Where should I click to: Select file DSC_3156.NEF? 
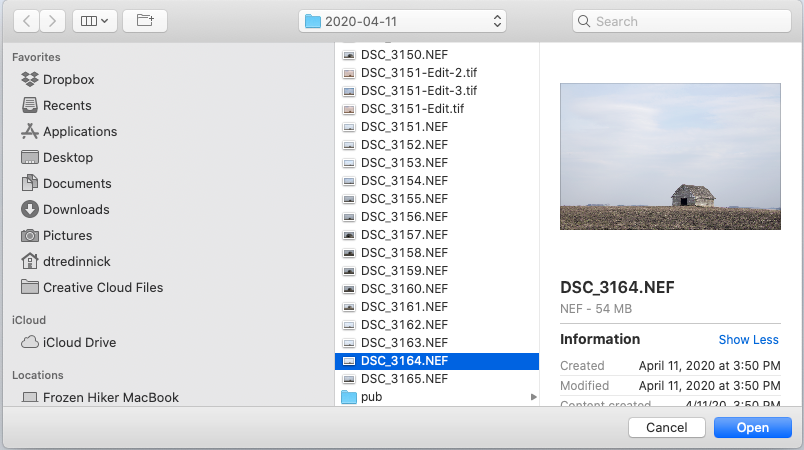click(x=437, y=217)
